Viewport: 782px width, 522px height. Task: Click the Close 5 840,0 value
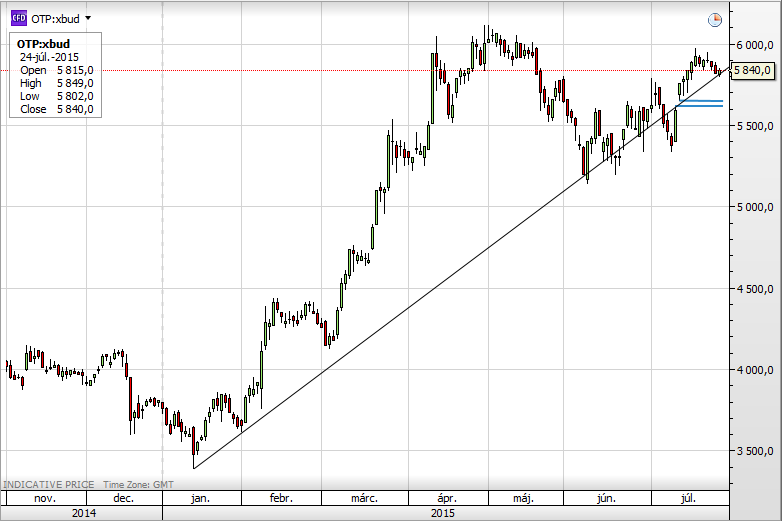pyautogui.click(x=75, y=109)
